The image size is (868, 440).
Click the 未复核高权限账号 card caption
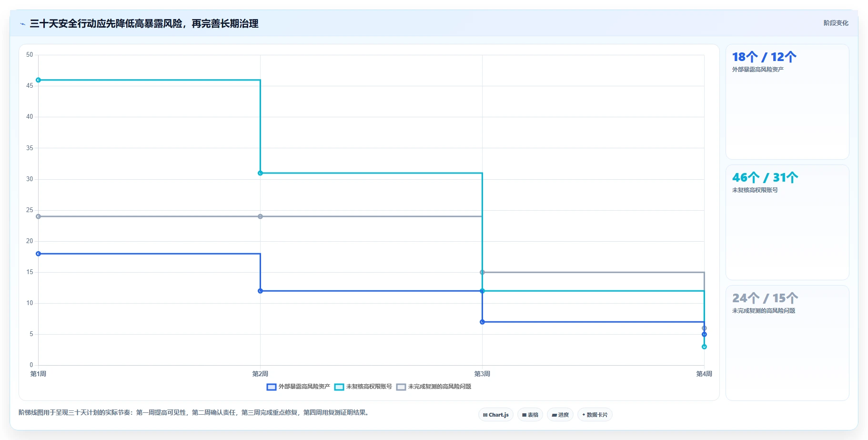[755, 190]
